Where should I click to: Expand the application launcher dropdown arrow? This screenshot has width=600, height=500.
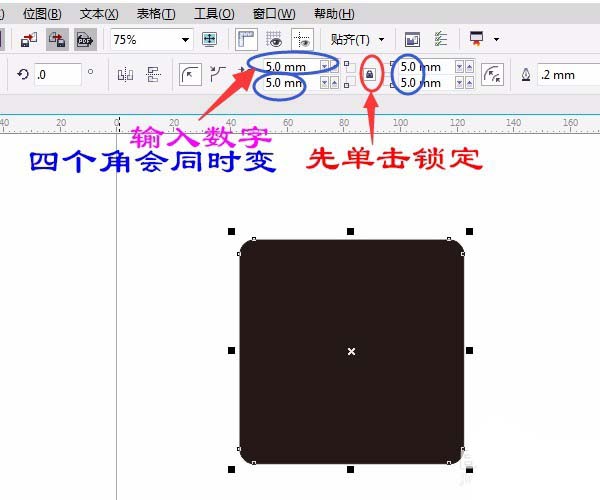coord(496,39)
